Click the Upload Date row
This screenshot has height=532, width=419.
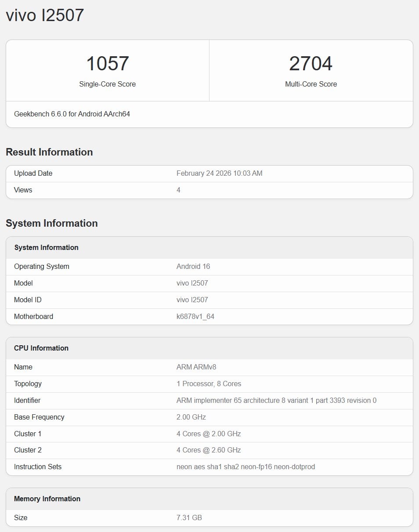pyautogui.click(x=209, y=173)
